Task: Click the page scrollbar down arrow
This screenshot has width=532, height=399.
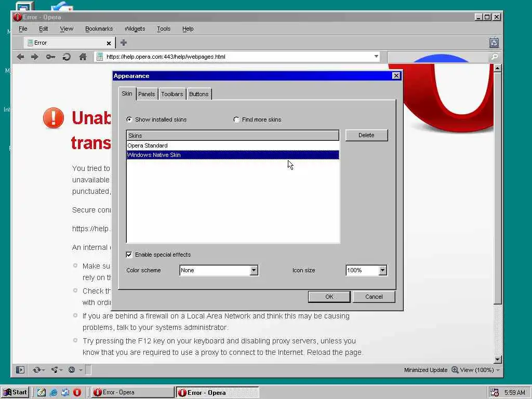Action: click(x=497, y=359)
